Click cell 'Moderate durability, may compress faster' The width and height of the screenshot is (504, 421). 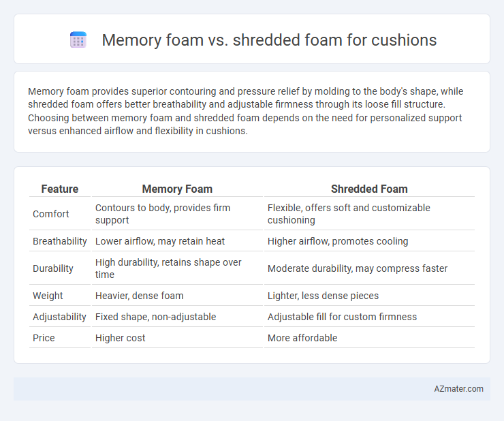click(369, 268)
